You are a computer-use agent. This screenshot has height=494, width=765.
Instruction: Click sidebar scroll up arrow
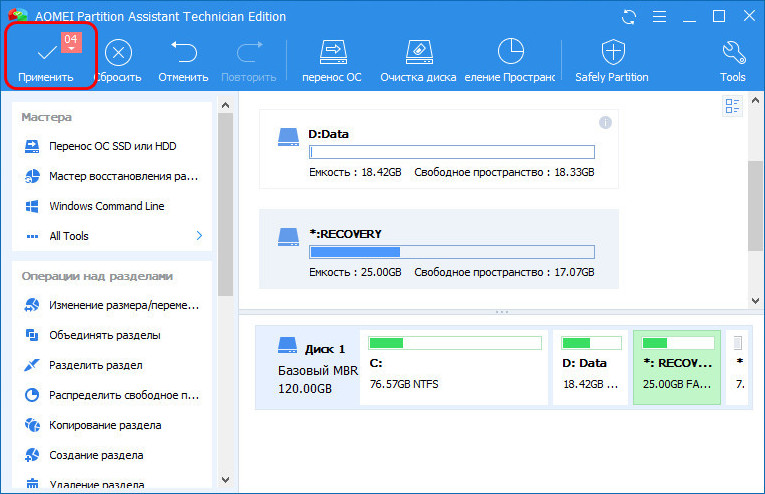tap(225, 105)
